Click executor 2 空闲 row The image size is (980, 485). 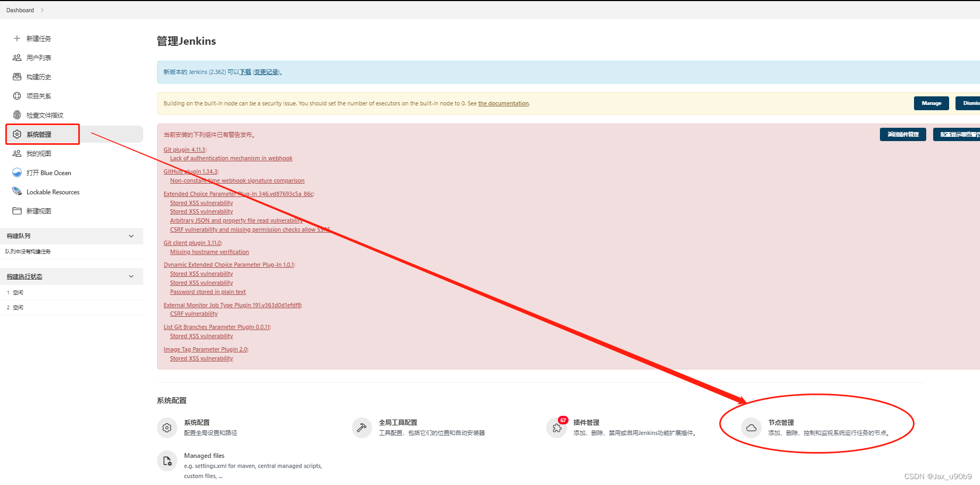click(71, 307)
